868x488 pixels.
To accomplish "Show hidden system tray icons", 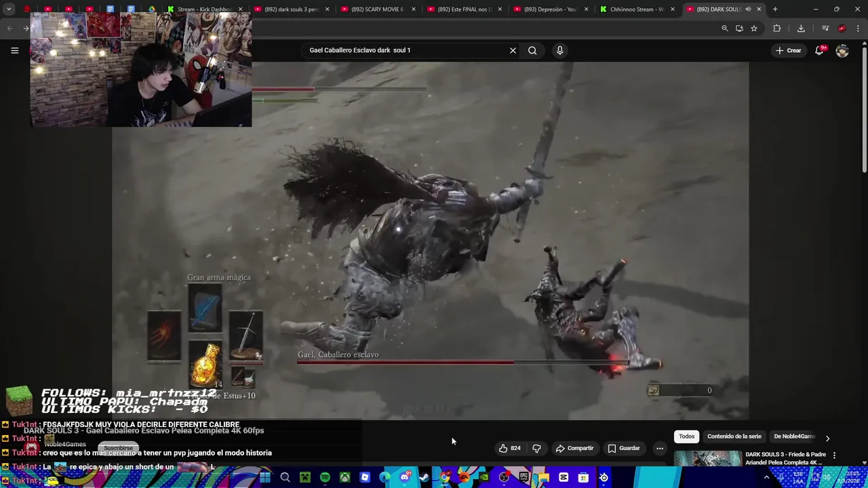I will pos(767,477).
